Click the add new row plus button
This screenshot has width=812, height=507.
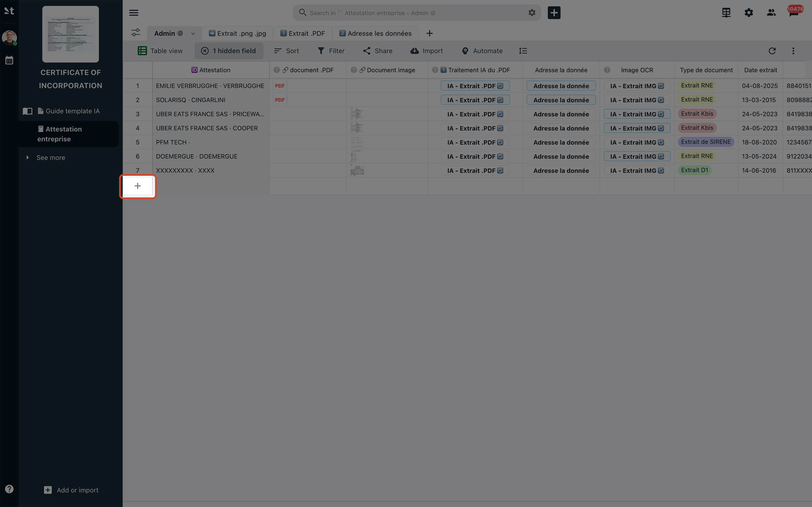(138, 186)
